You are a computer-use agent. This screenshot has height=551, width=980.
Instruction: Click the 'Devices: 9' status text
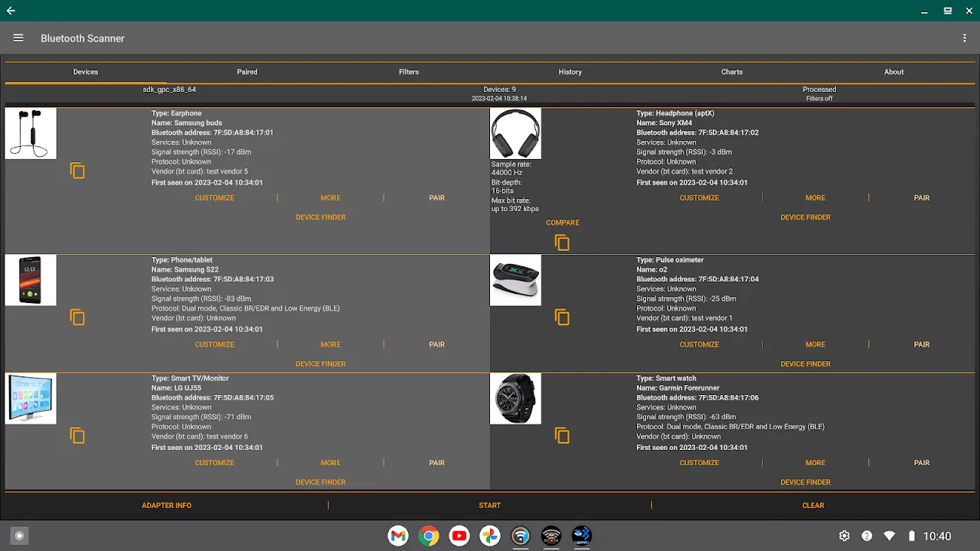click(499, 90)
